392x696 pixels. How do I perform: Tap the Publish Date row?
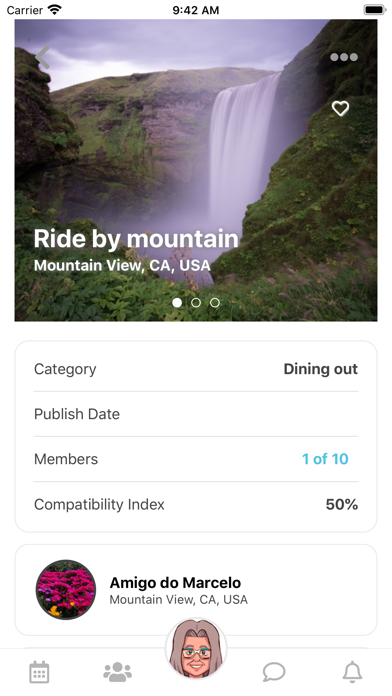click(x=196, y=414)
